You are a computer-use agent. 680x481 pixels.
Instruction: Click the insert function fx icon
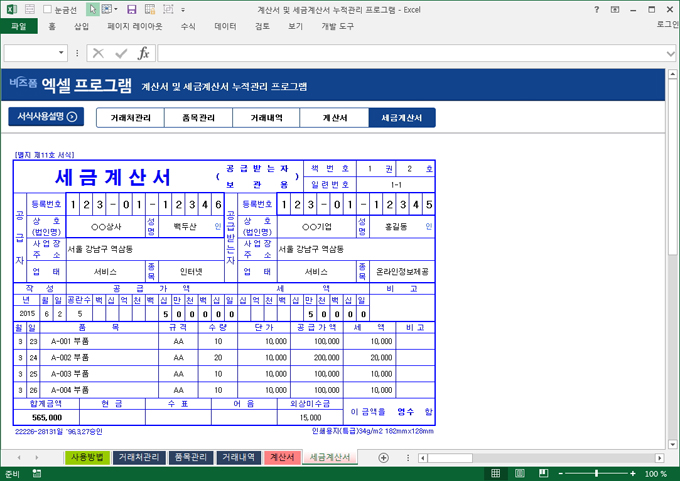coord(143,53)
